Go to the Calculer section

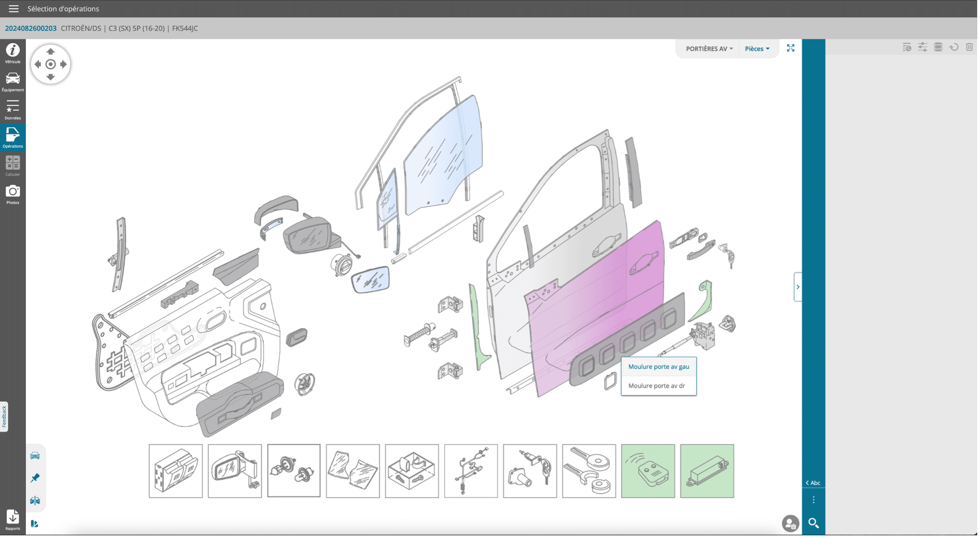tap(13, 166)
